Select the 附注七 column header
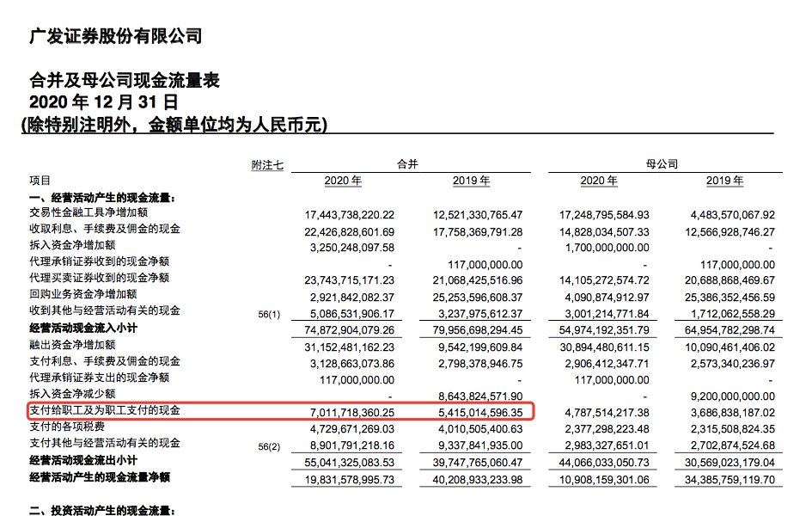 click(267, 165)
